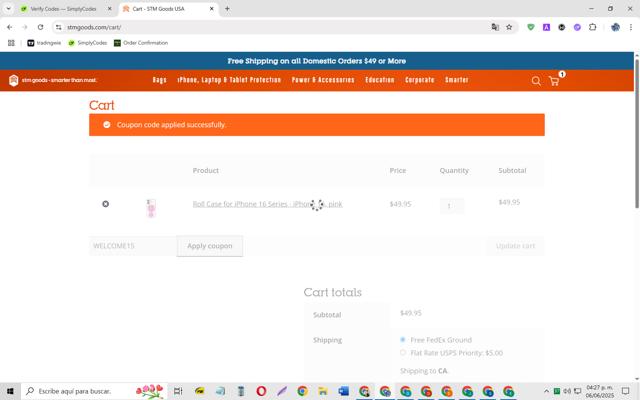Click the taskbar clock and date

tap(600, 391)
